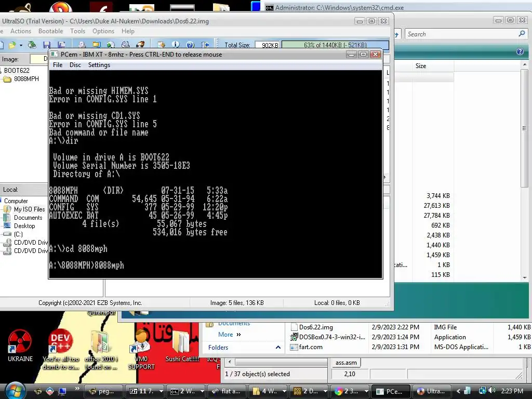Open the Help menu in UltraISO
Viewport: 532px width, 399px height.
128,31
